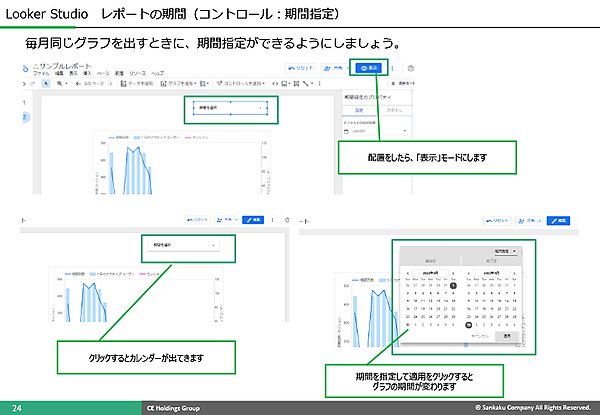Open the 配置 menu
The width and height of the screenshot is (600, 415).
[x=119, y=73]
